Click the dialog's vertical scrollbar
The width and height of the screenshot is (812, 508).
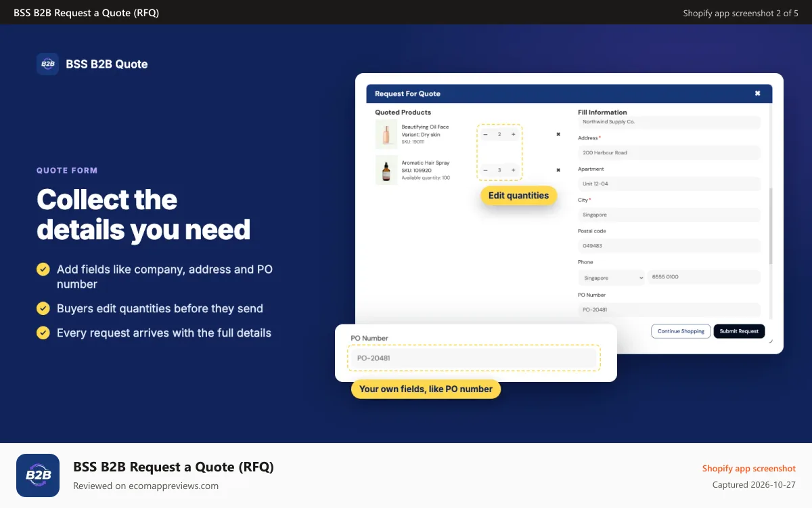(771, 226)
